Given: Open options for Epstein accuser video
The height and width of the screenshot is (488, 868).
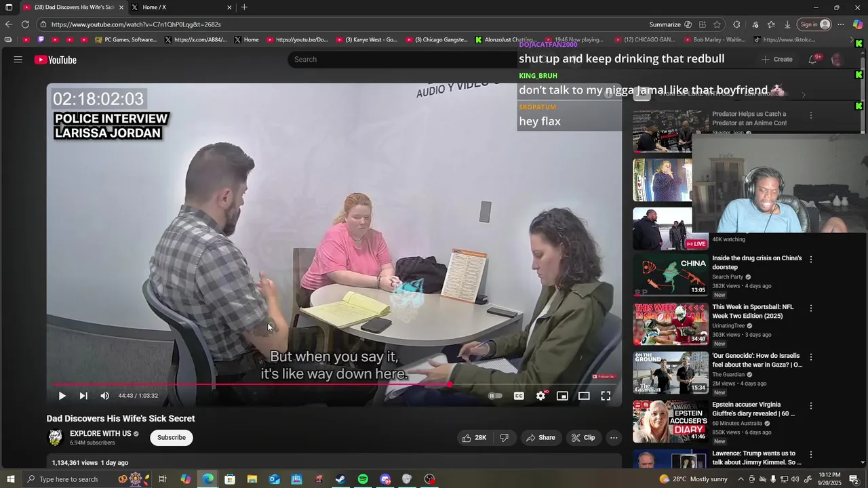Looking at the screenshot, I should click(811, 405).
